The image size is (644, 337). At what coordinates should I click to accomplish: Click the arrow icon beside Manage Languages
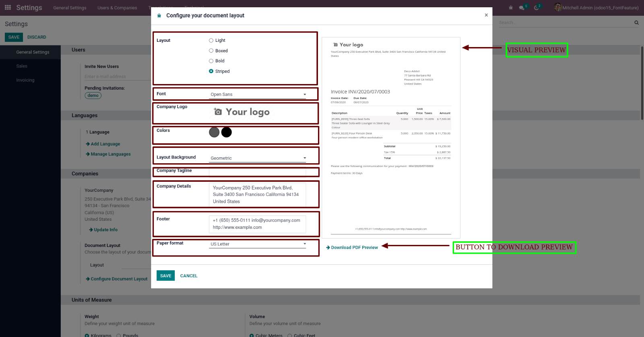88,154
